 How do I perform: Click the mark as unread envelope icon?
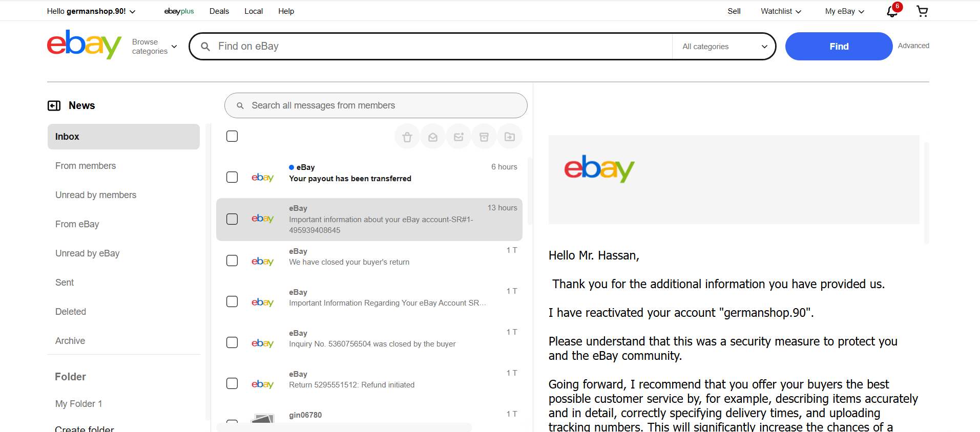coord(458,137)
